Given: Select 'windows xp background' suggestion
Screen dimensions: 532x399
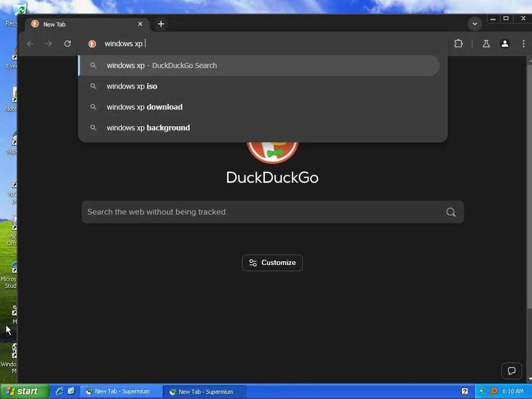Looking at the screenshot, I should coord(259,128).
